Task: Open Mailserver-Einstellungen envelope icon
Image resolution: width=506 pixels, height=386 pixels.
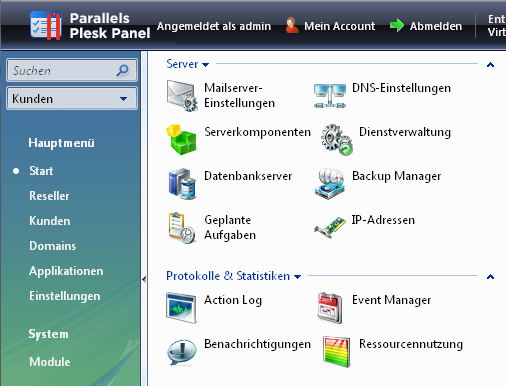Action: pyautogui.click(x=182, y=96)
